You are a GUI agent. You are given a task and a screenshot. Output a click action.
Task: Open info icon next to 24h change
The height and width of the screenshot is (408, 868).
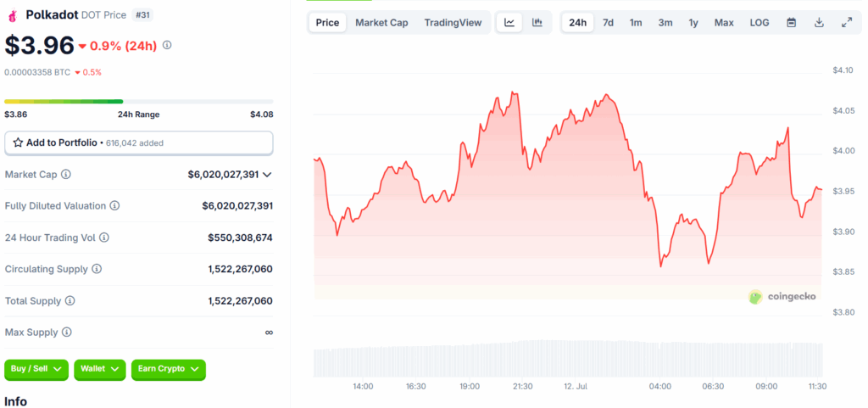click(x=167, y=45)
